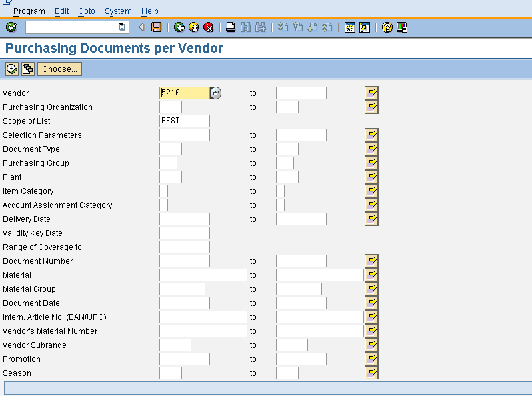The height and width of the screenshot is (396, 532).
Task: Open multiple selection for Promotion
Action: click(371, 359)
